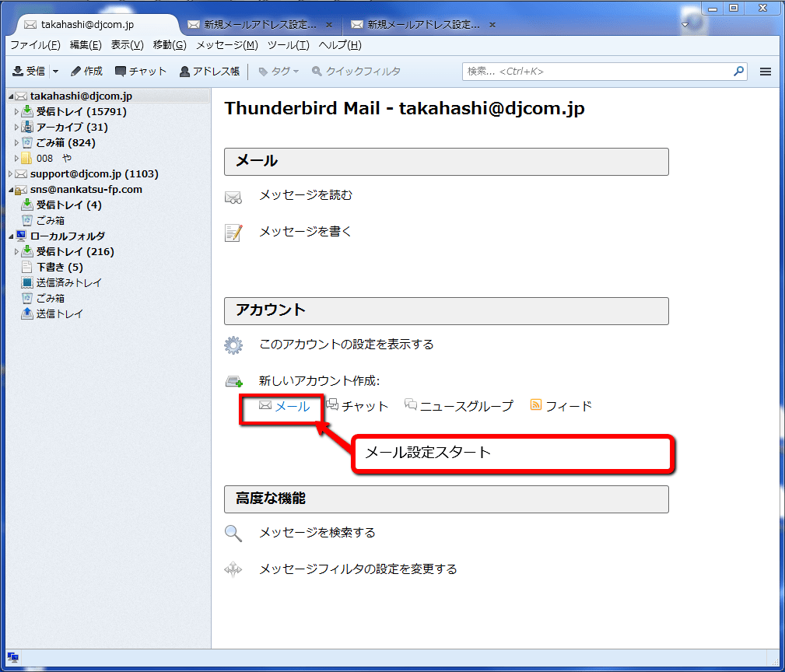This screenshot has width=785, height=672.
Task: Open the hamburger menu icon on the right
Action: coord(766,71)
